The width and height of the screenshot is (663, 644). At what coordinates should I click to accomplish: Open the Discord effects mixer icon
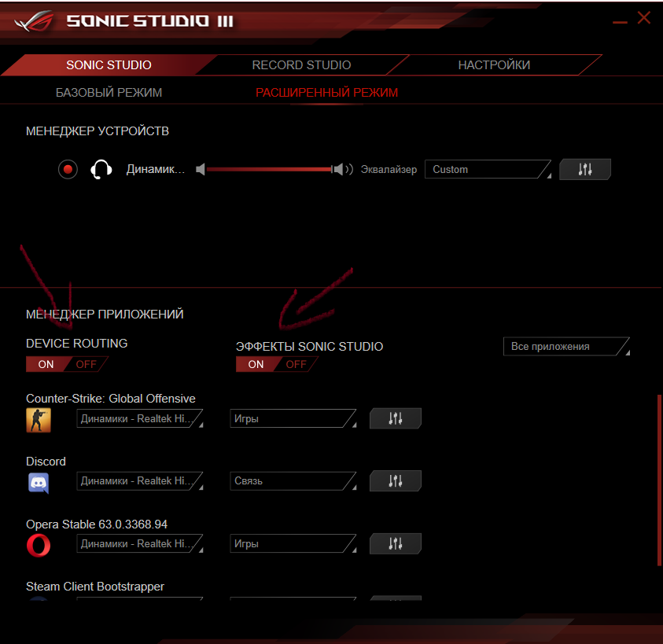point(396,480)
